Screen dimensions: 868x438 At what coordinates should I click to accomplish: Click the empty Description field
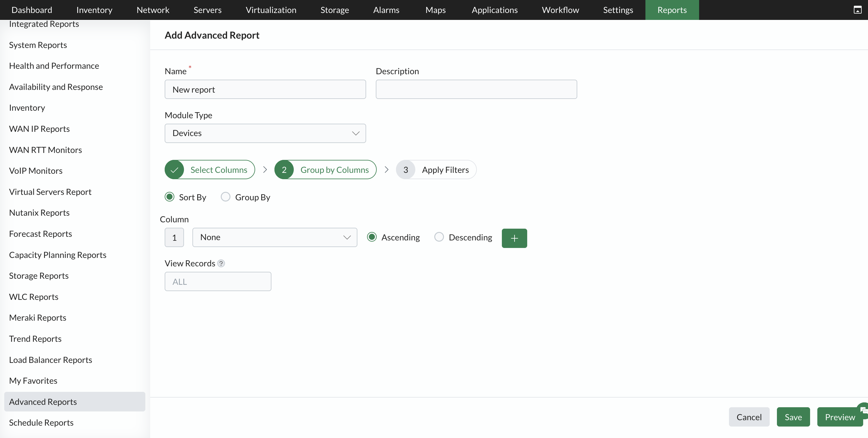pyautogui.click(x=476, y=89)
